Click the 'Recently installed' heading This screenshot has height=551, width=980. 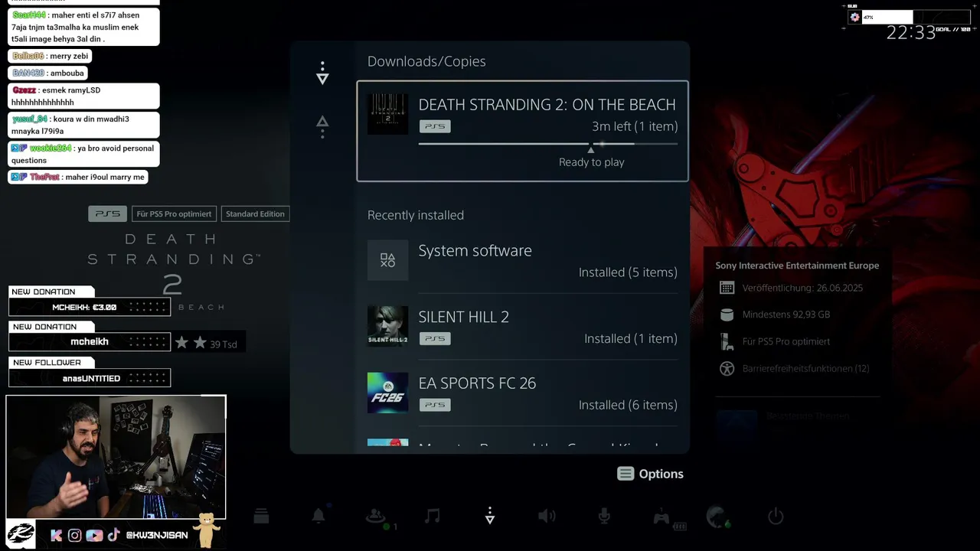pos(416,215)
